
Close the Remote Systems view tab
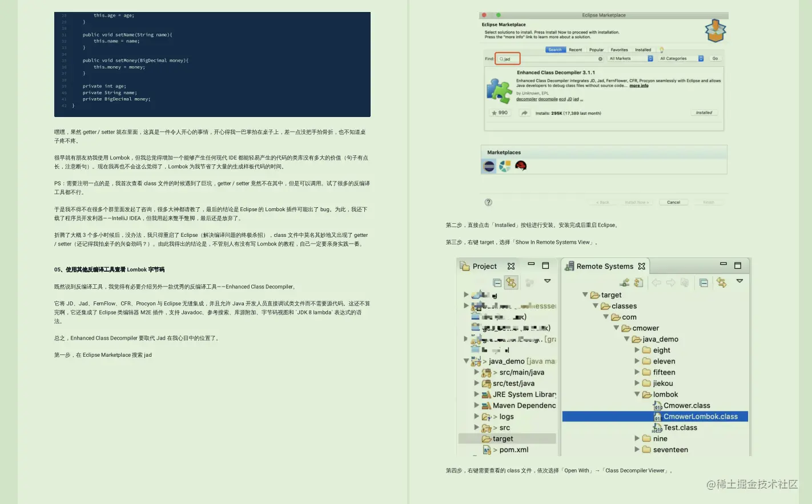[641, 266]
